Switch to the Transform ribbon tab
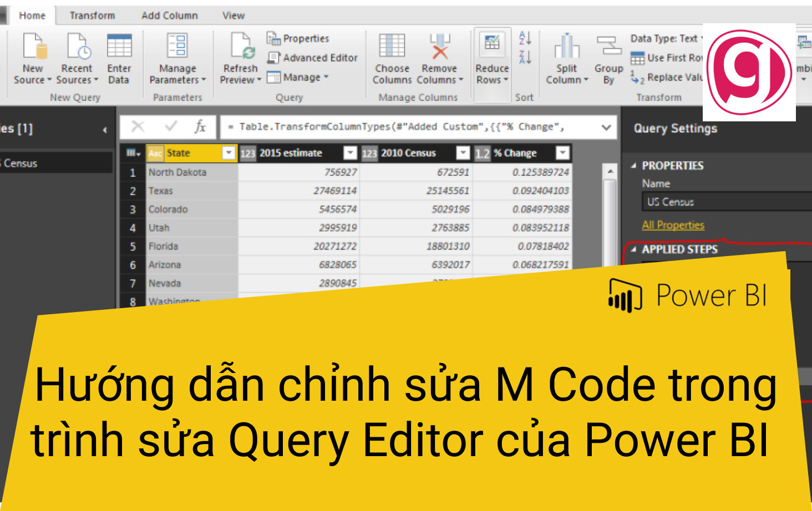The image size is (812, 511). pos(92,15)
